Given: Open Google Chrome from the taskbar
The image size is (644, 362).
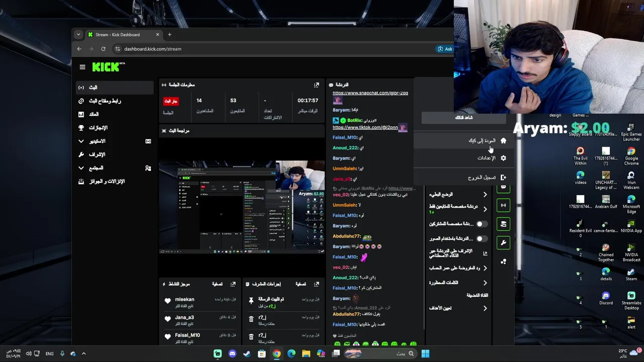Looking at the screenshot, I should (x=277, y=354).
